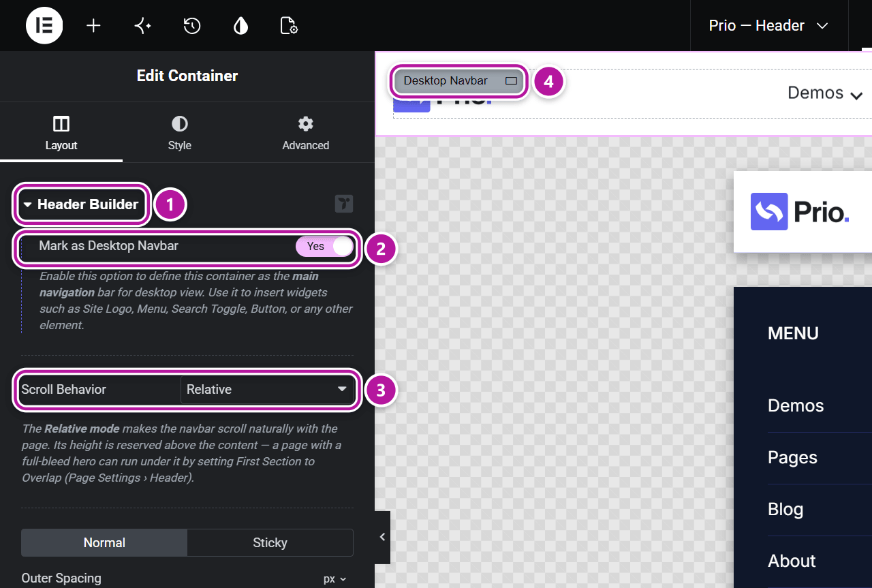
Task: Collapse the Header Builder section
Action: click(x=81, y=204)
